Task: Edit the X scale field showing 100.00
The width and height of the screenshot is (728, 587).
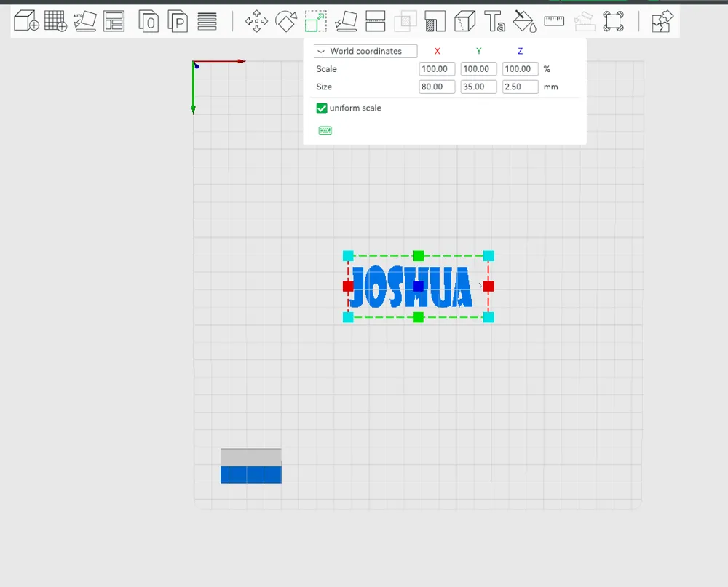Action: coord(436,68)
